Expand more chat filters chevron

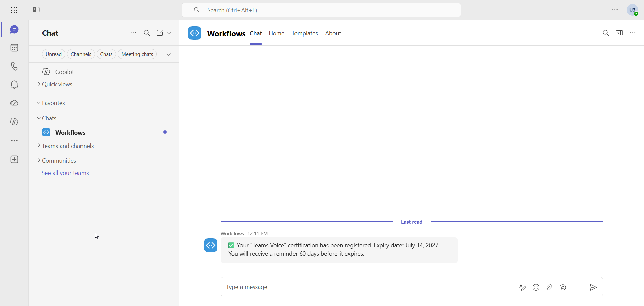(169, 55)
